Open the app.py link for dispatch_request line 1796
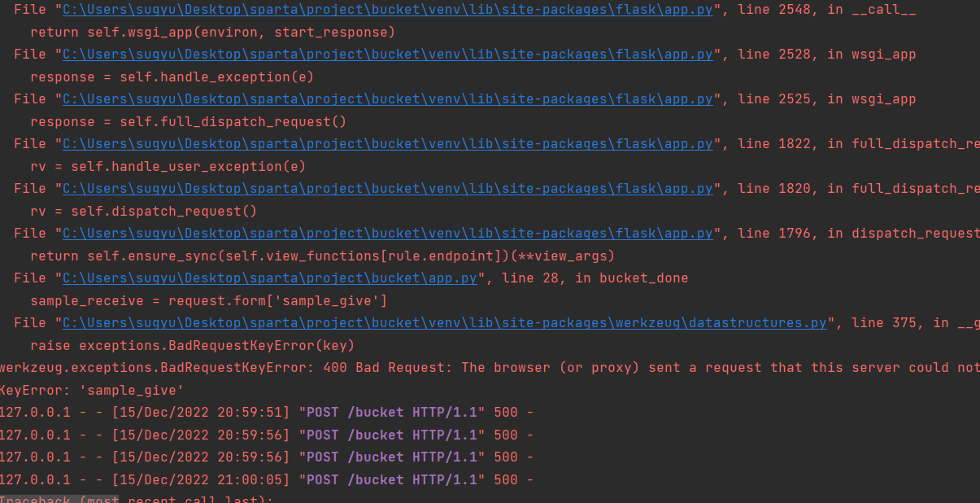Viewport: 980px width, 503px height. coord(388,234)
